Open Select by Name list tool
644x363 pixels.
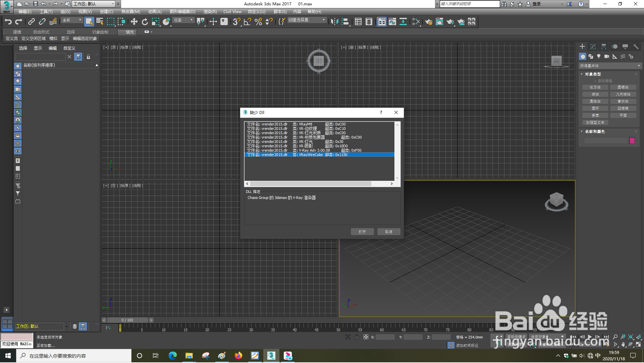(x=100, y=22)
